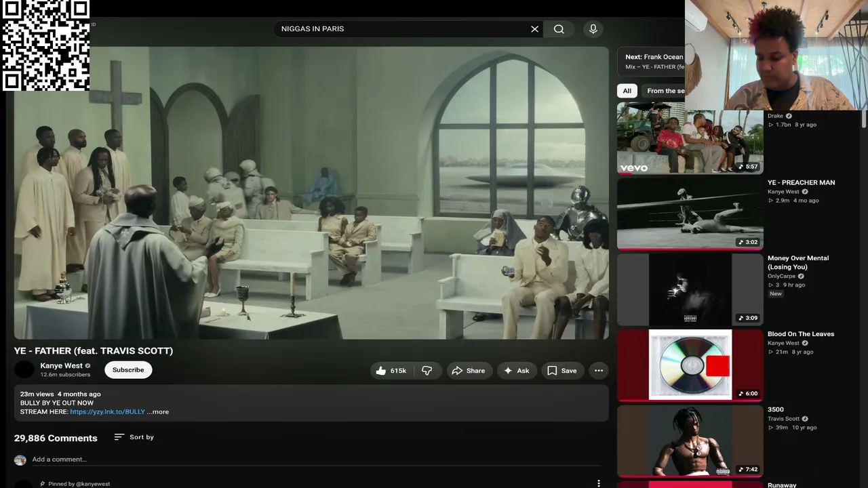868x488 pixels.
Task: Visit the Travis Scott channel under 3500
Action: 783,419
